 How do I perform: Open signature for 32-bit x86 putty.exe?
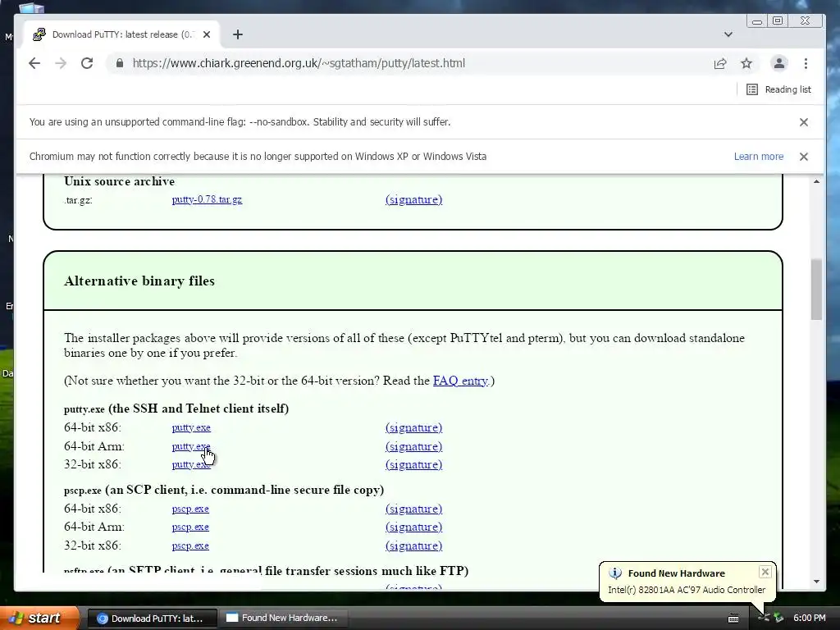pyautogui.click(x=413, y=464)
